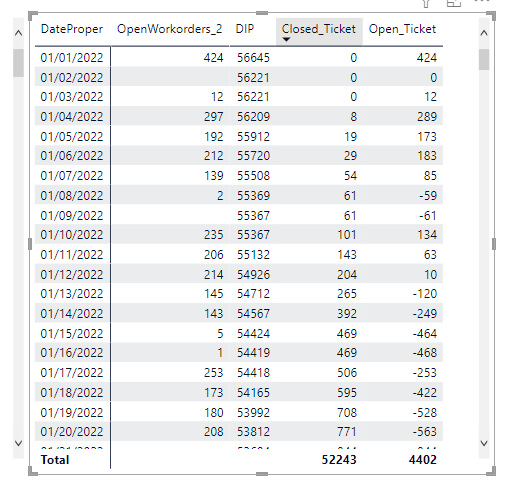Click the Total row label
The height and width of the screenshot is (490, 516).
(55, 460)
